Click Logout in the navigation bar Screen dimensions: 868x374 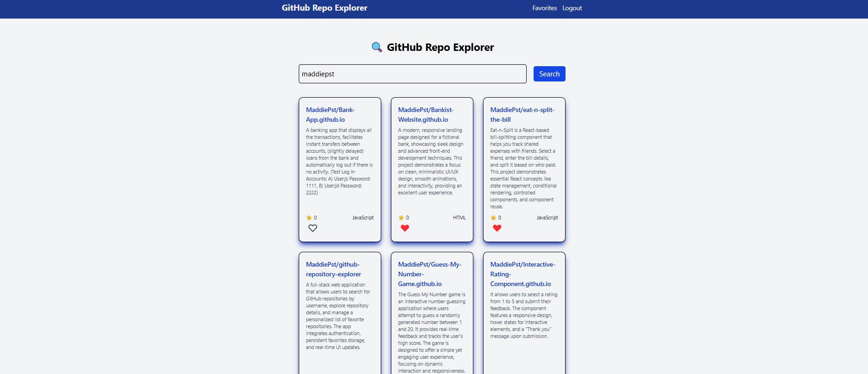click(572, 8)
